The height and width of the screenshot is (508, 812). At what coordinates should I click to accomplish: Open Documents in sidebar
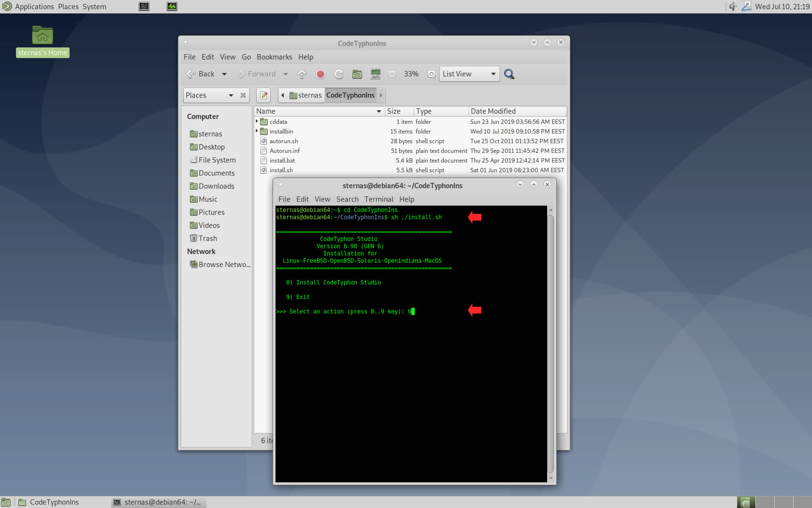pos(212,173)
